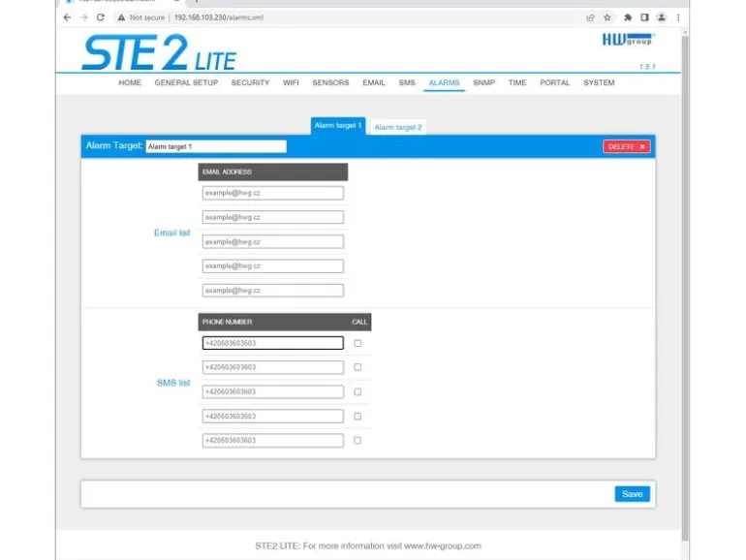Viewport: 746px width, 560px height.
Task: Go to the WIFI settings page
Action: click(292, 82)
